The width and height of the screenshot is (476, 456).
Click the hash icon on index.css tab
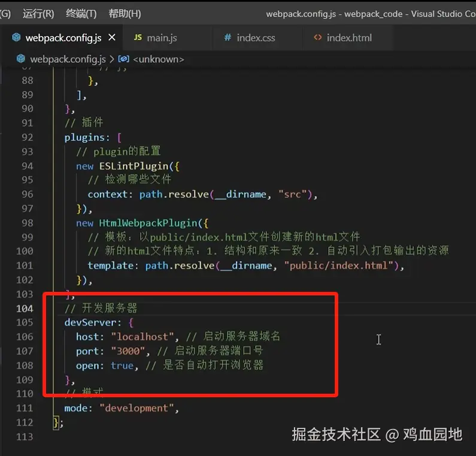tap(228, 38)
